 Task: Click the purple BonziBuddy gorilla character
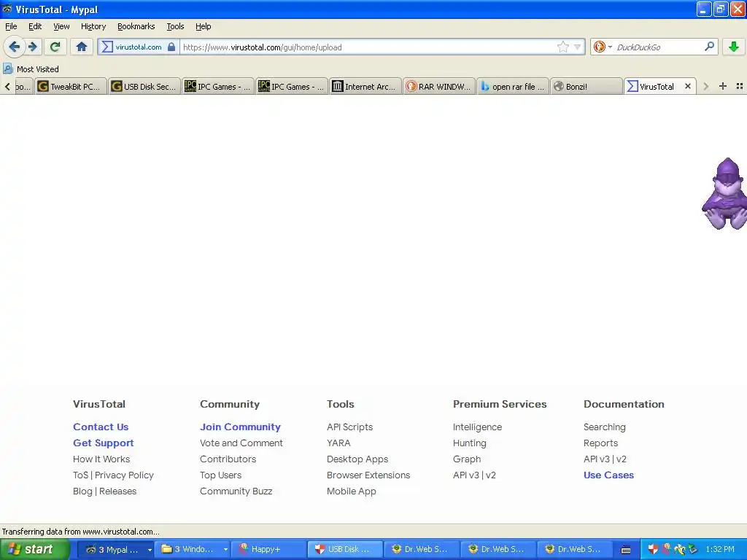point(724,193)
